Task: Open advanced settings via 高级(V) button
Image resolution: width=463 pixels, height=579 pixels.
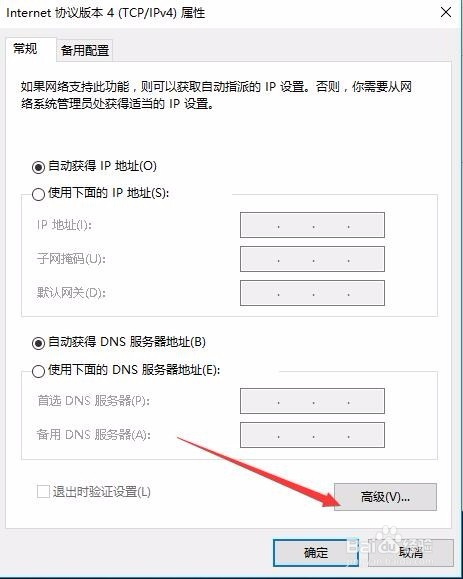Action: point(385,497)
